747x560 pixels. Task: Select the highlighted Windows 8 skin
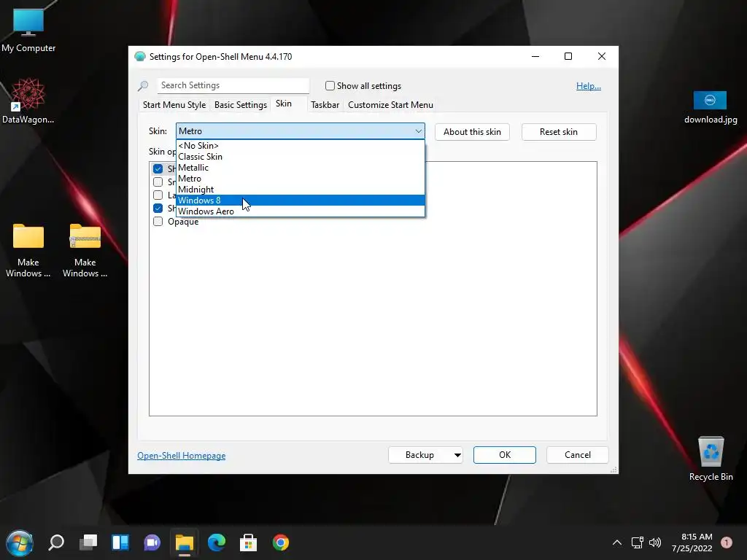coord(300,201)
